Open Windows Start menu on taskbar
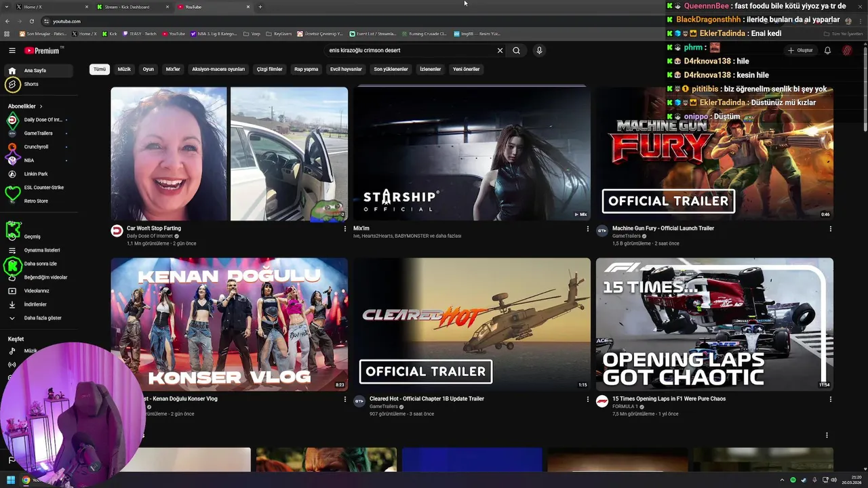 click(11, 480)
